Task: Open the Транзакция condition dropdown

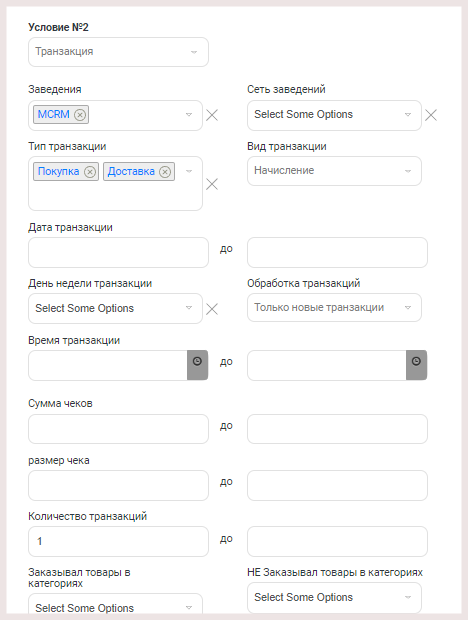Action: coord(118,52)
